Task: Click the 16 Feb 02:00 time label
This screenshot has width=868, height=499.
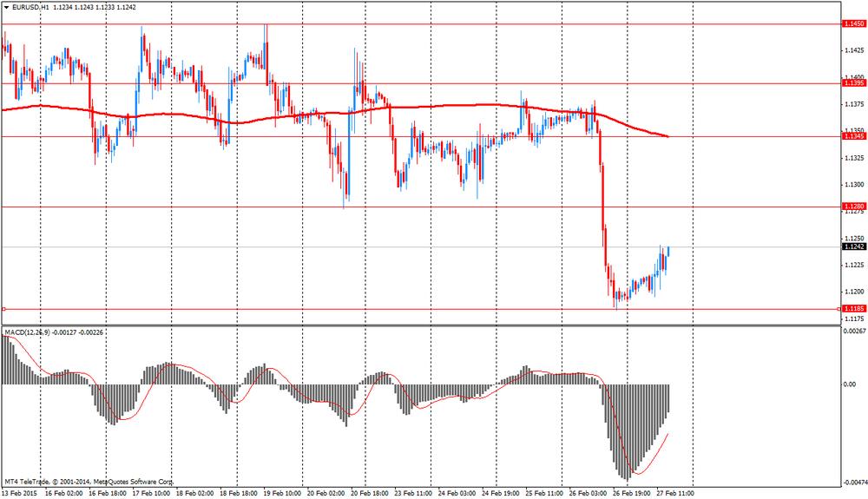Action: point(63,494)
